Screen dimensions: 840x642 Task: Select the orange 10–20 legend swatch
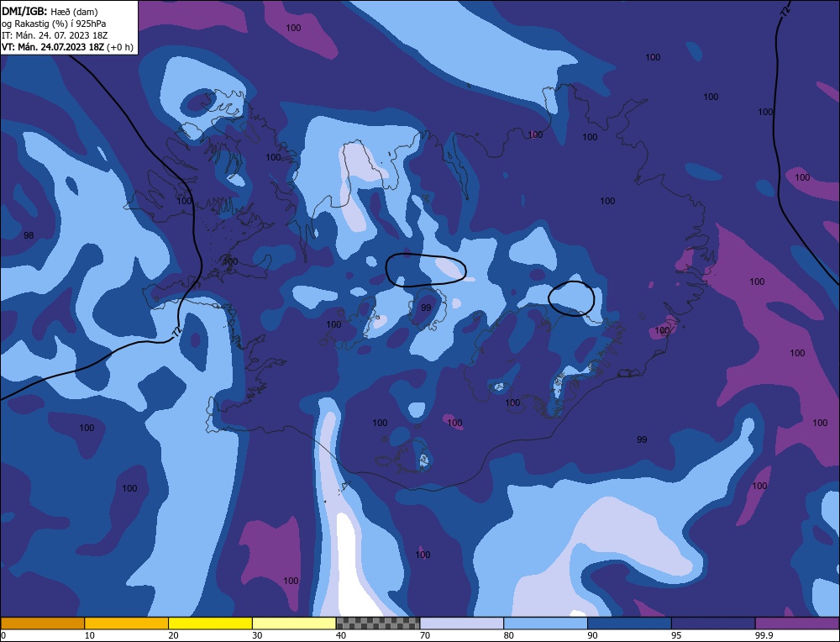tap(127, 623)
